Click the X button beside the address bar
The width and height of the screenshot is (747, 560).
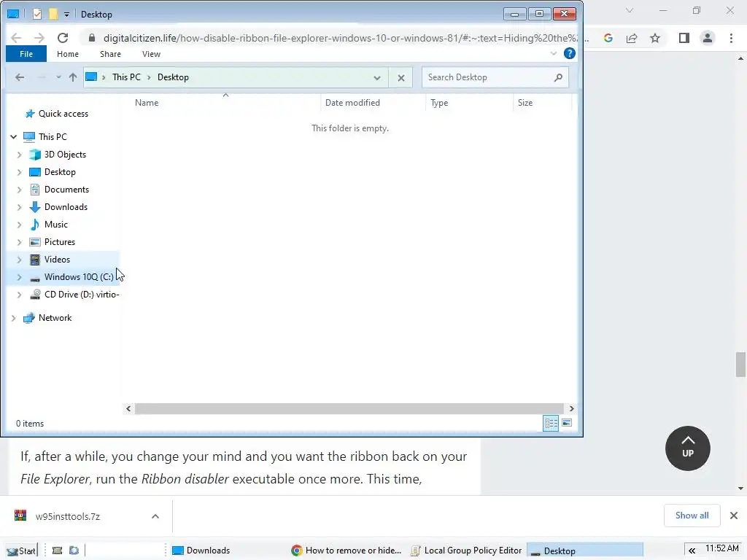[x=401, y=77]
